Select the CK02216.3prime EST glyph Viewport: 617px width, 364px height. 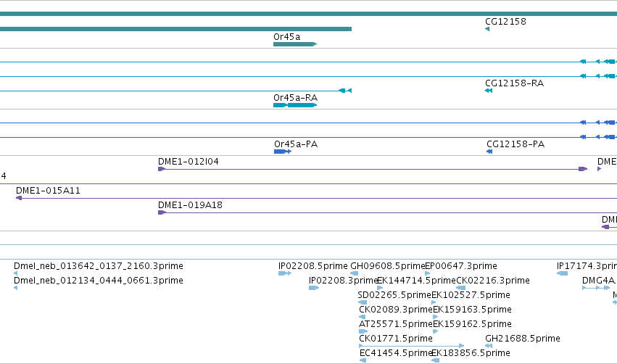point(461,288)
